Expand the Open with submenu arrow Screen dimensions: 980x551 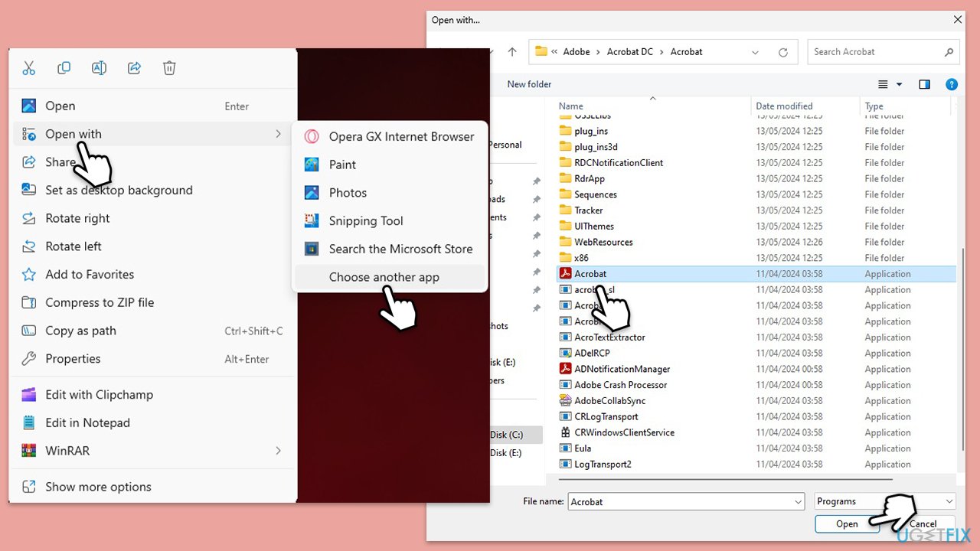click(x=278, y=134)
